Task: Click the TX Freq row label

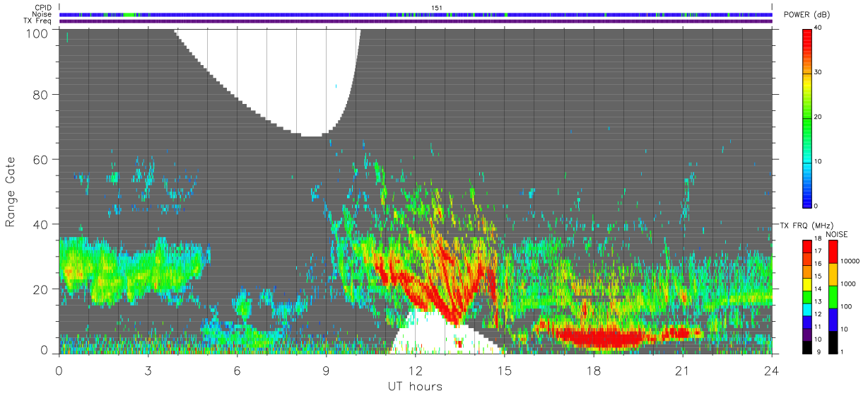Action: (x=38, y=21)
